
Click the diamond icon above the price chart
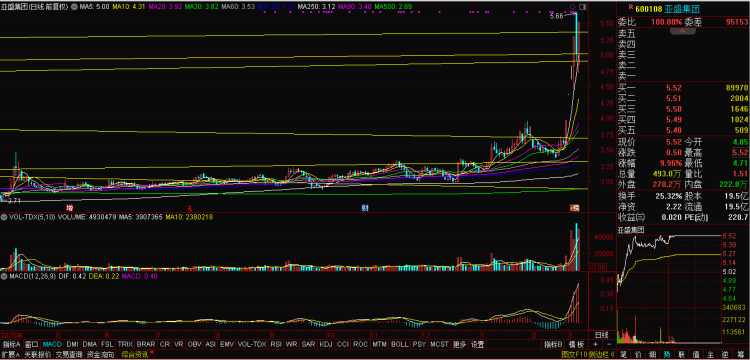(x=573, y=7)
